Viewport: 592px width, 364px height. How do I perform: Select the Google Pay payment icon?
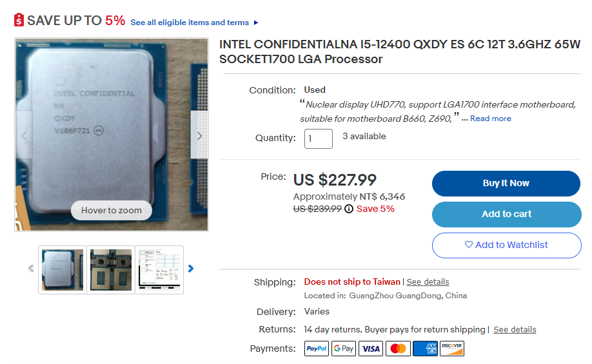coord(344,349)
